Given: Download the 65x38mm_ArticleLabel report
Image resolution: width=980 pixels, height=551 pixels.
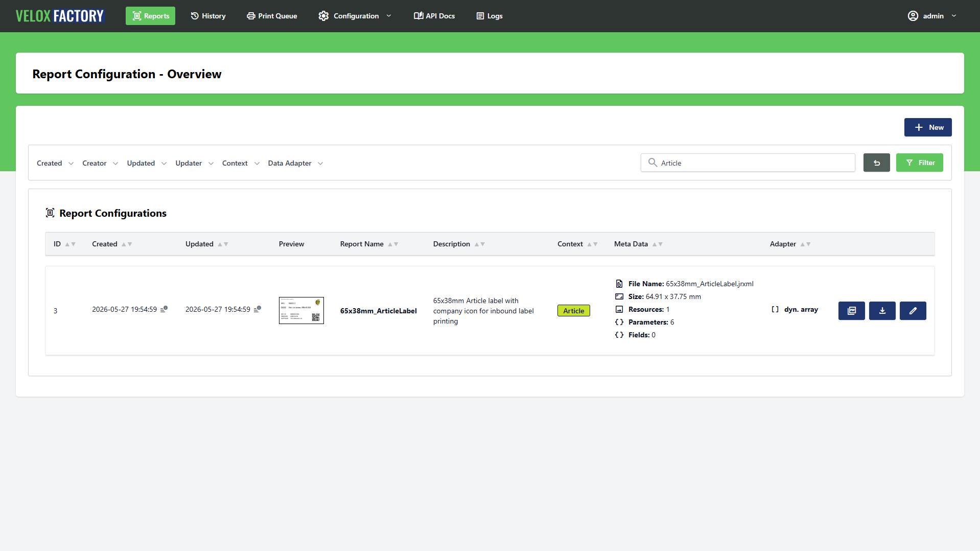Looking at the screenshot, I should [882, 311].
